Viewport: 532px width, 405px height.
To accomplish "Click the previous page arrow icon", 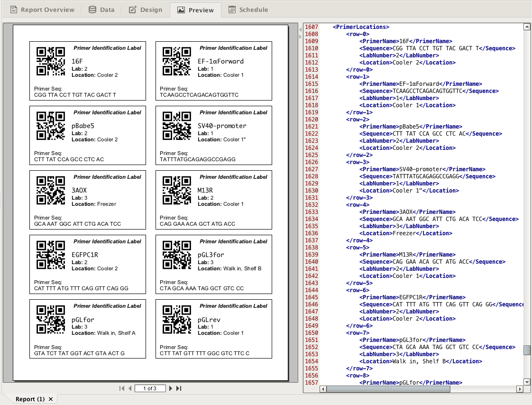I will click(x=130, y=388).
